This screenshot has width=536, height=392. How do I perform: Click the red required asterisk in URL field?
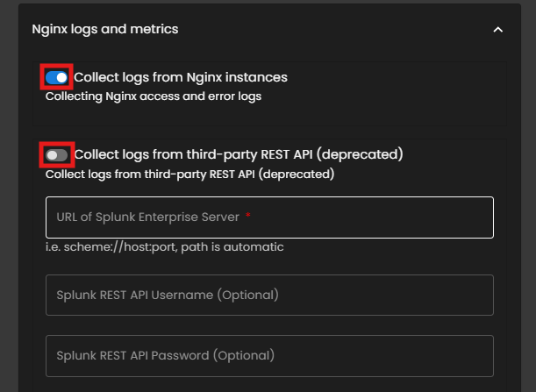[248, 216]
